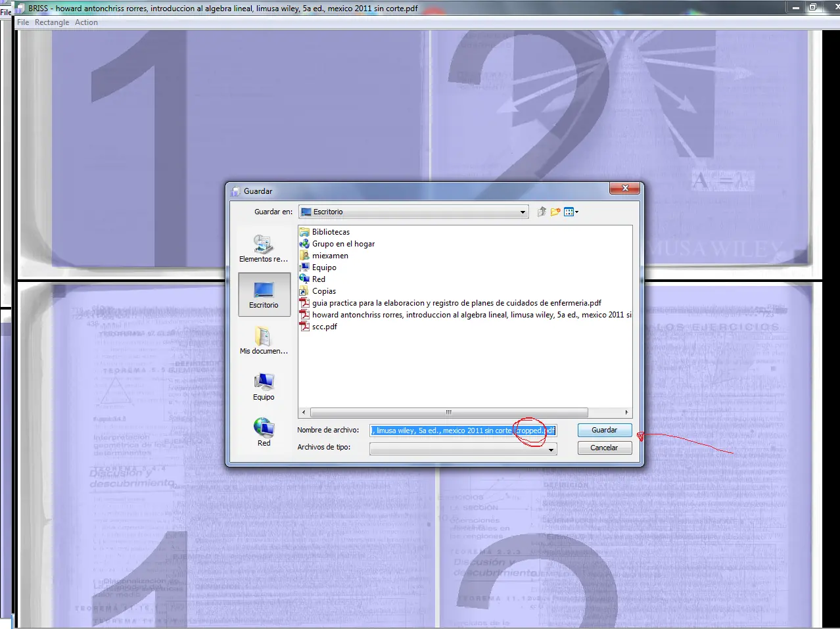This screenshot has height=629, width=840.
Task: Expand the 'Guardar en' location dropdown
Action: click(523, 212)
